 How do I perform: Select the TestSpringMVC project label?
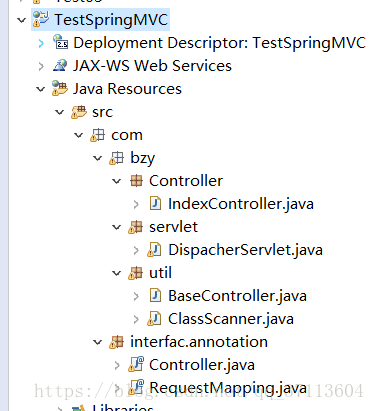111,20
